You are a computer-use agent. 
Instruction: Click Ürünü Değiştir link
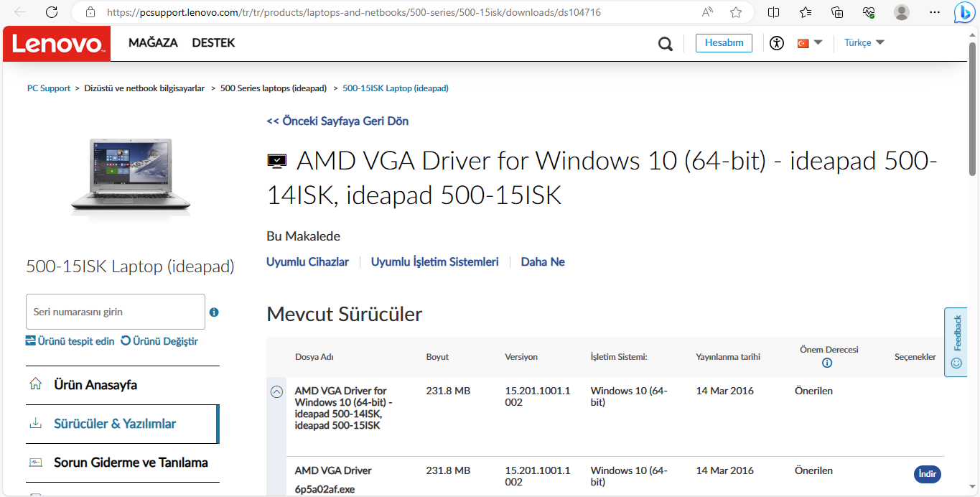point(159,341)
